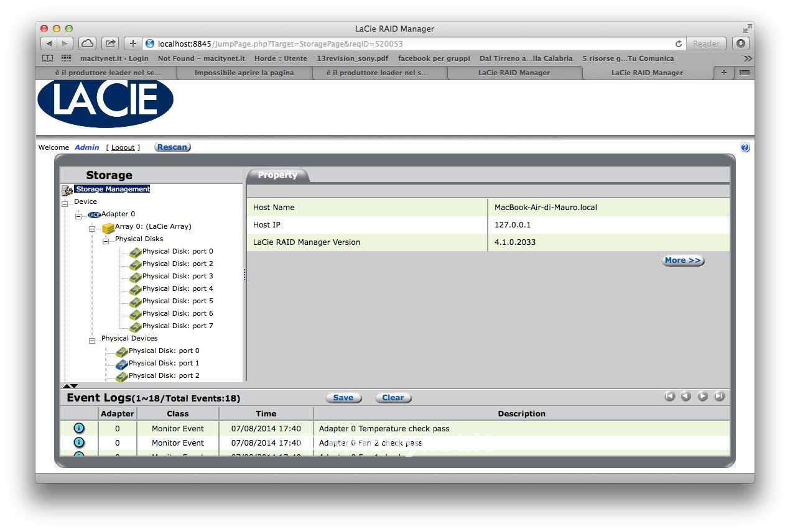Click the vertical splitter handle beside the tree
The image size is (790, 532).
click(x=244, y=275)
